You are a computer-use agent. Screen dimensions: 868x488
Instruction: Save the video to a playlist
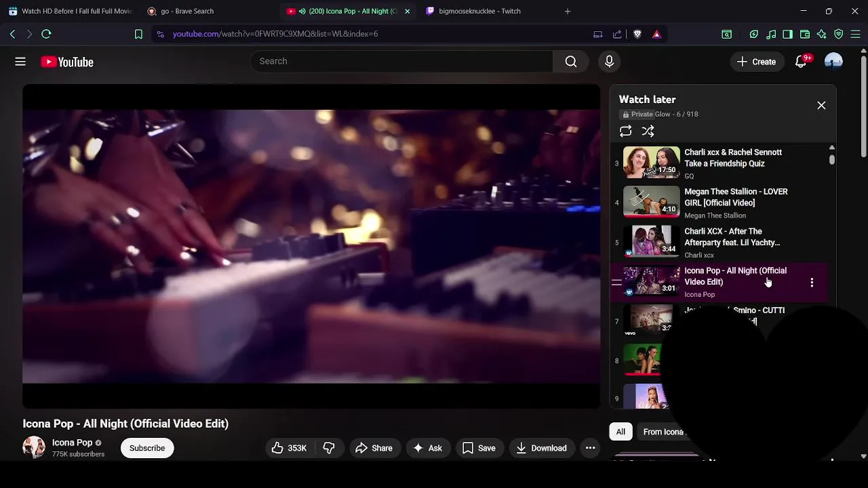479,448
